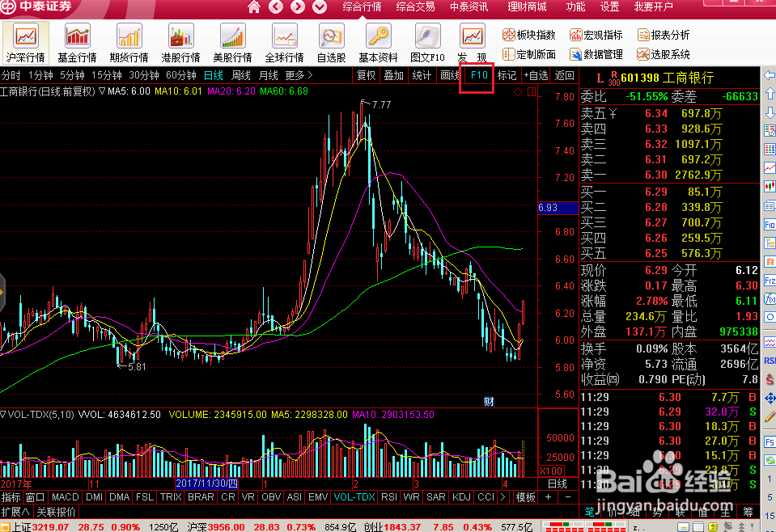The height and width of the screenshot is (532, 776).
Task: Click F10 button in chart toolbar
Action: tap(479, 75)
